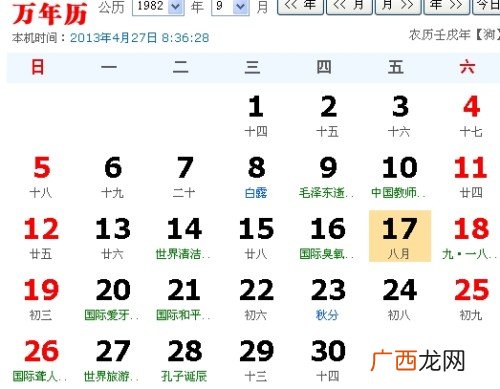The image size is (500, 389).
Task: Click the Saturday 六 column header
Action: [467, 67]
